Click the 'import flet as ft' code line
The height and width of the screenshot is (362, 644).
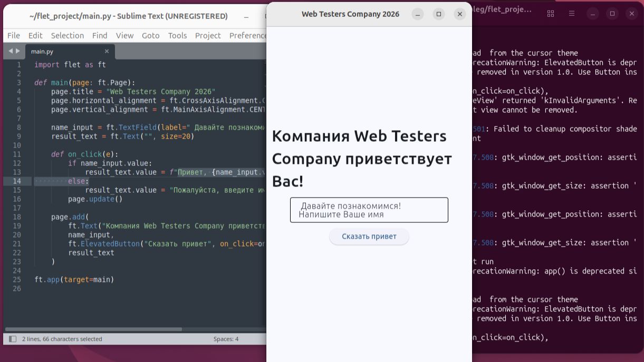click(70, 65)
